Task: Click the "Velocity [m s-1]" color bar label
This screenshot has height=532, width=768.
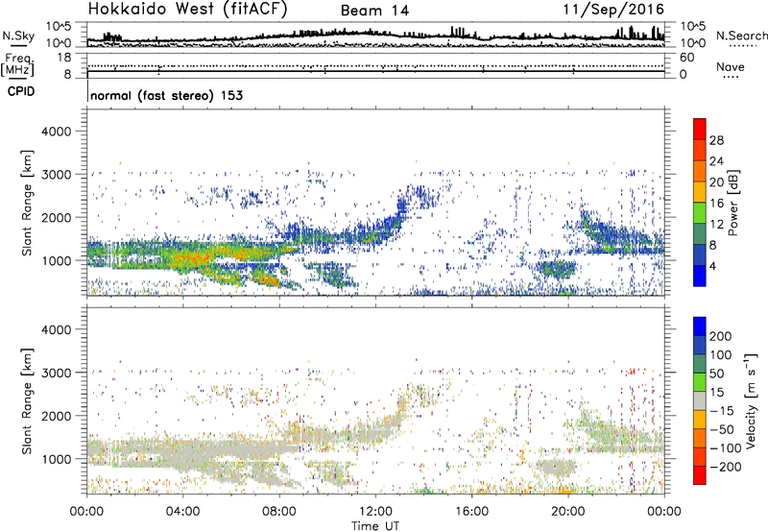Action: (751, 400)
